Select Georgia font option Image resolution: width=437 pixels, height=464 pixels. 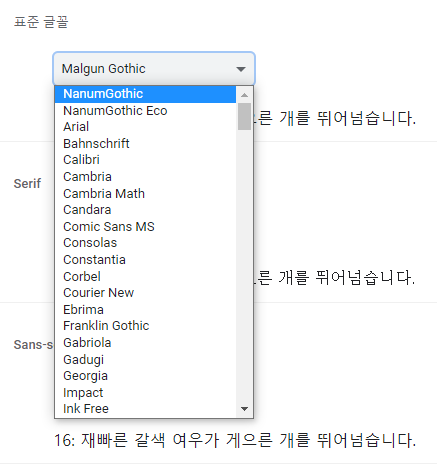tap(145, 376)
